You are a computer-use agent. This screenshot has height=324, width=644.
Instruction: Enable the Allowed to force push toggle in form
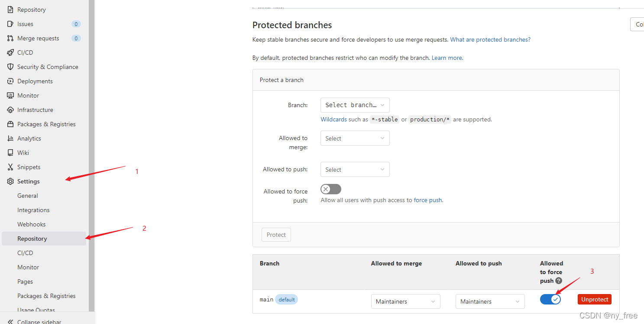(331, 189)
